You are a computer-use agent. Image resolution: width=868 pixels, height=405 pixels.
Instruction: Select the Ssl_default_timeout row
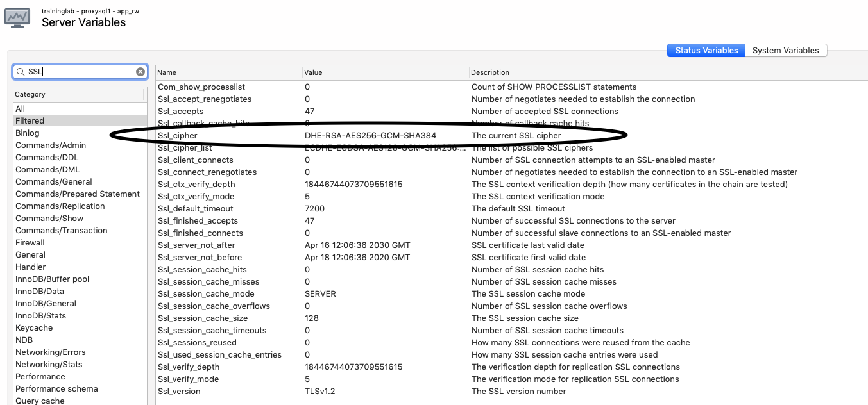click(x=257, y=208)
